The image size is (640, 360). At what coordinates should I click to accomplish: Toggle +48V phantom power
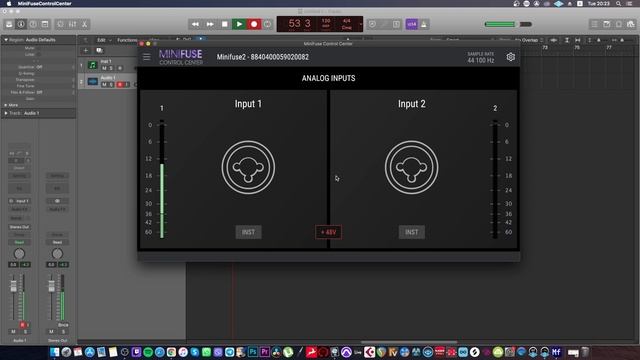(328, 232)
